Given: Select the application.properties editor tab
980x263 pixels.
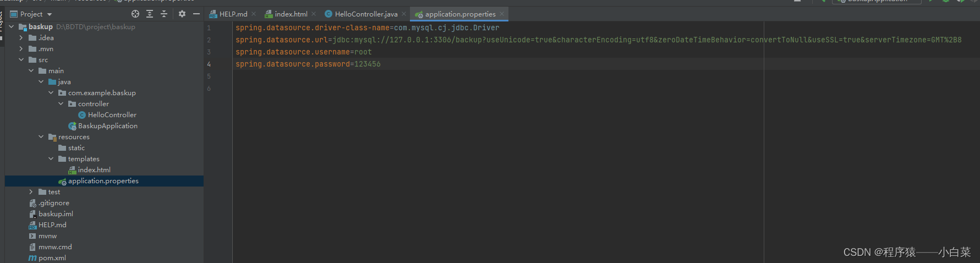Looking at the screenshot, I should pos(460,14).
